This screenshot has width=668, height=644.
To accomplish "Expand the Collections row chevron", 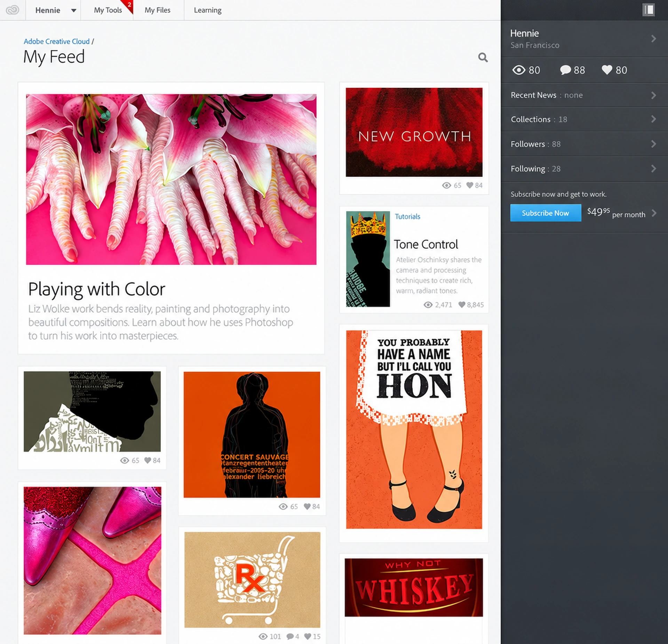I will click(x=653, y=119).
